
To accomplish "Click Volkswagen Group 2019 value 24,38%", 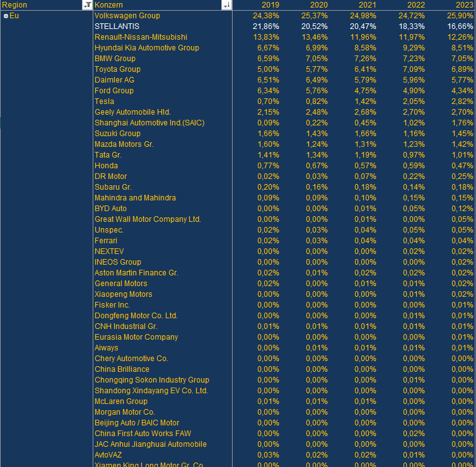I will [x=266, y=16].
